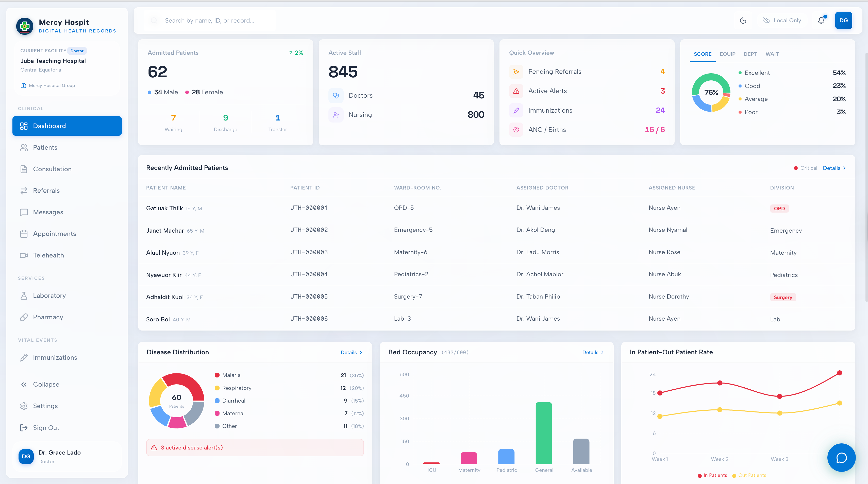The height and width of the screenshot is (484, 868).
Task: Open Appointments in sidebar
Action: (x=67, y=234)
